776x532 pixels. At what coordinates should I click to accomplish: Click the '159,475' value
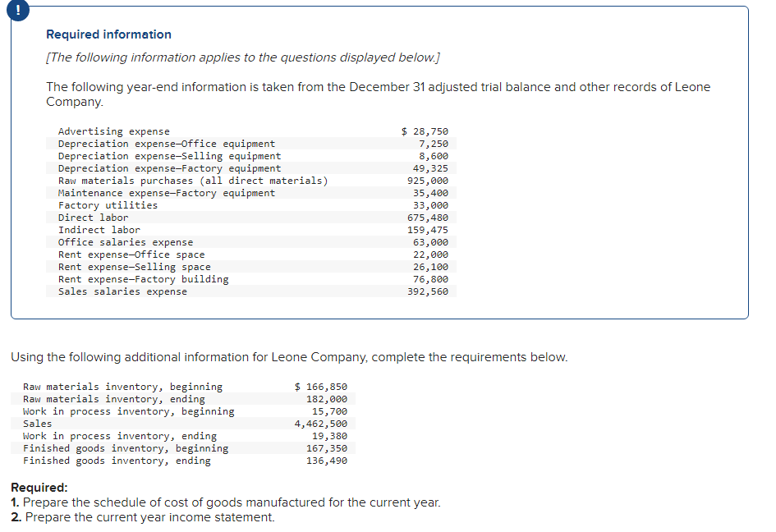pos(428,230)
